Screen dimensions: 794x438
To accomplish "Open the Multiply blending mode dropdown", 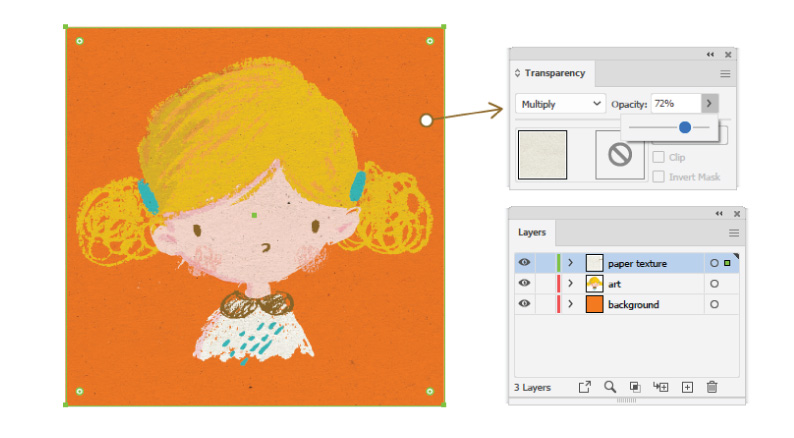I will (x=560, y=104).
